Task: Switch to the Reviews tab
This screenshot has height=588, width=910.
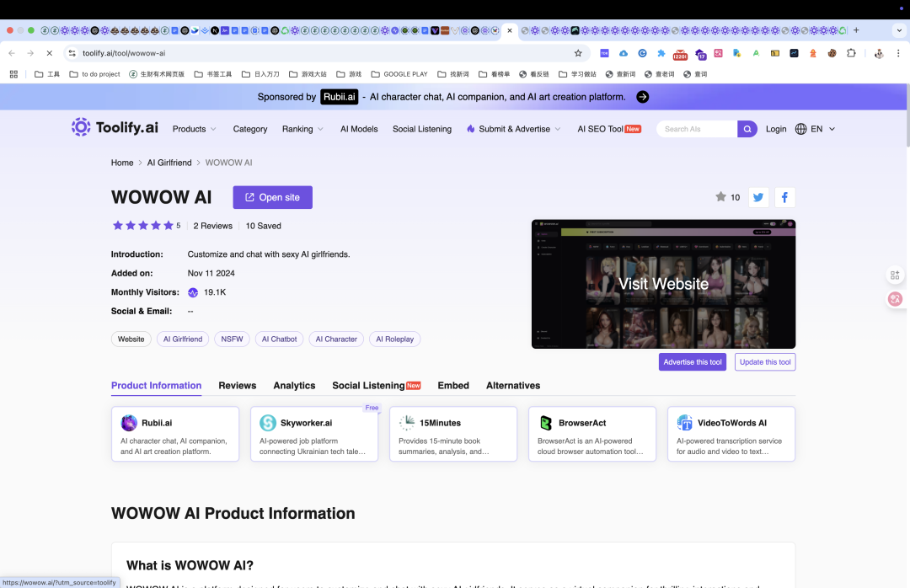Action: [x=238, y=386]
